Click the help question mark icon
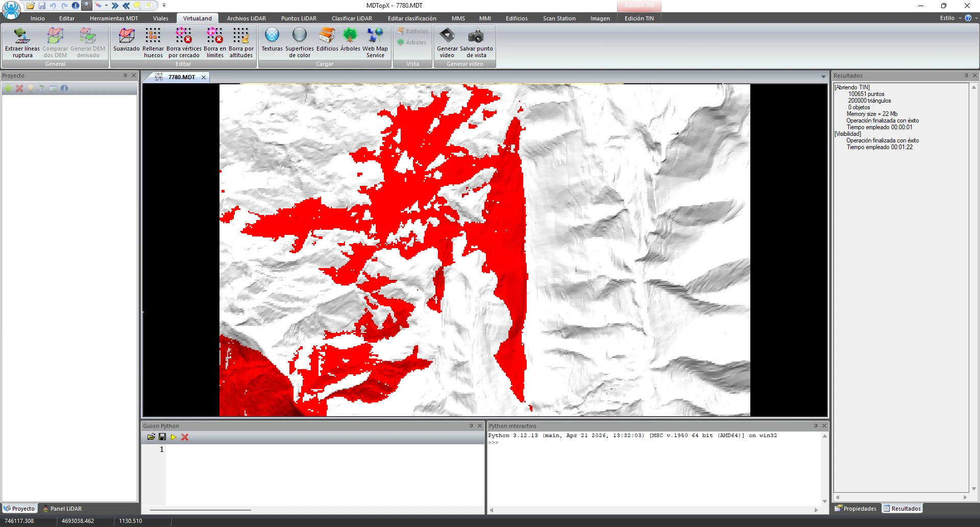The image size is (980, 527). pos(968,18)
